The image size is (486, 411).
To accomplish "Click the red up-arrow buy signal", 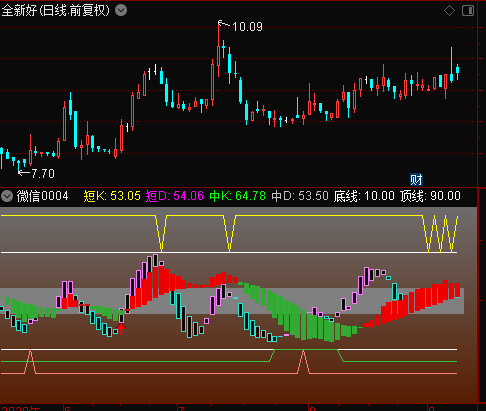I will click(x=121, y=328).
